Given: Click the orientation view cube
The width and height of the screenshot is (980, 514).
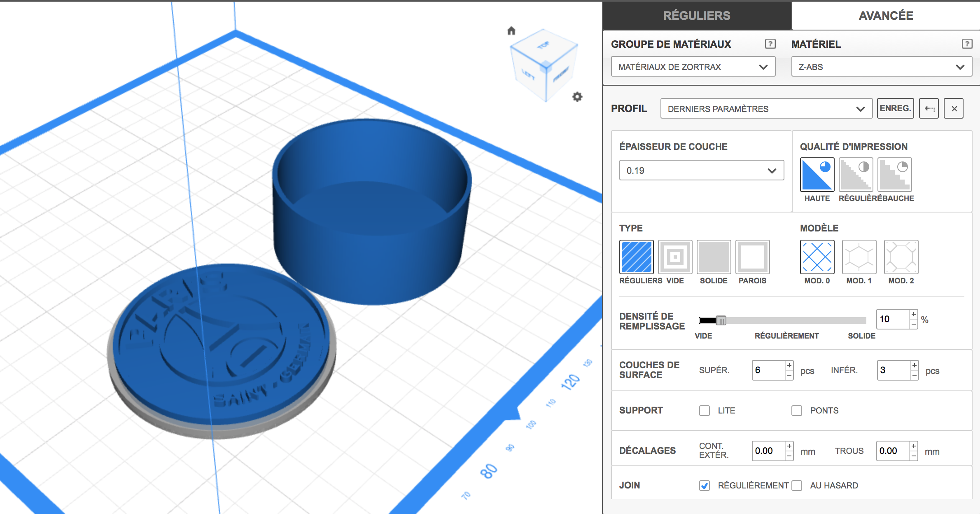Looking at the screenshot, I should (x=544, y=65).
